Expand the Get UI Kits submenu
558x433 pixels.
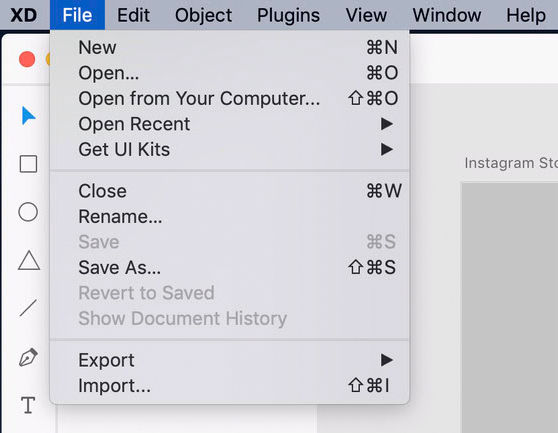(x=230, y=149)
